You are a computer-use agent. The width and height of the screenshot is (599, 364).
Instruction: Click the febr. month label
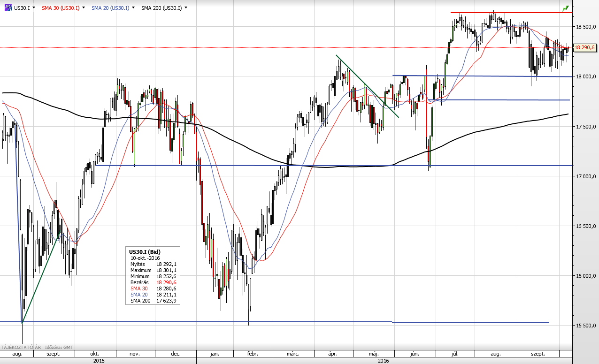click(x=253, y=354)
